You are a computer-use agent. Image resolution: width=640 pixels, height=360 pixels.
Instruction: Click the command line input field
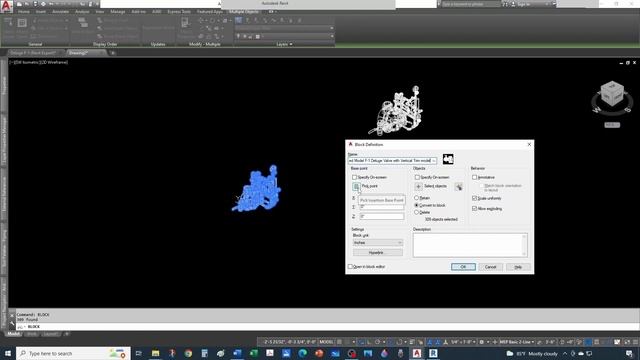pyautogui.click(x=327, y=327)
